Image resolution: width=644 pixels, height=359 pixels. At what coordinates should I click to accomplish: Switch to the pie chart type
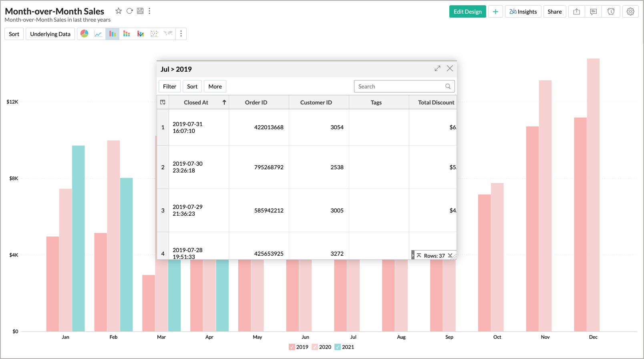(84, 34)
